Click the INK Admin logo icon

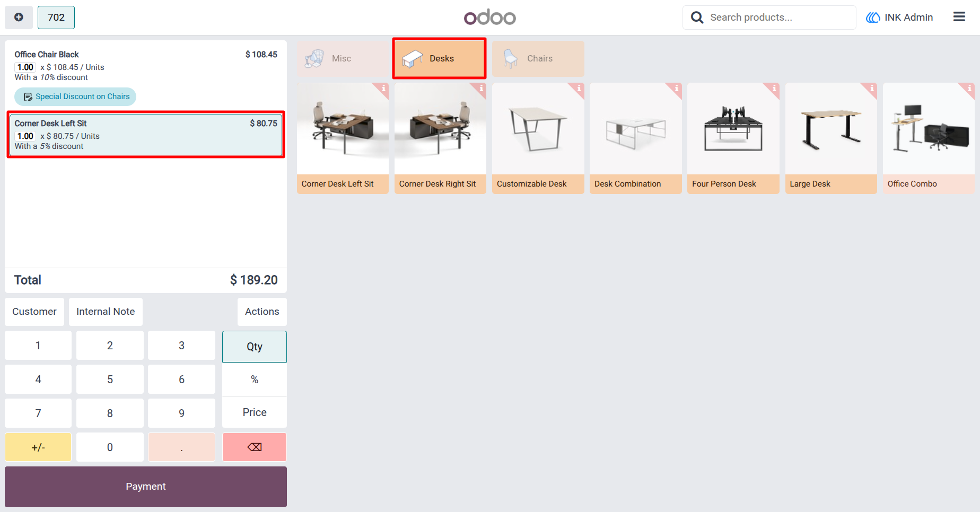(873, 17)
